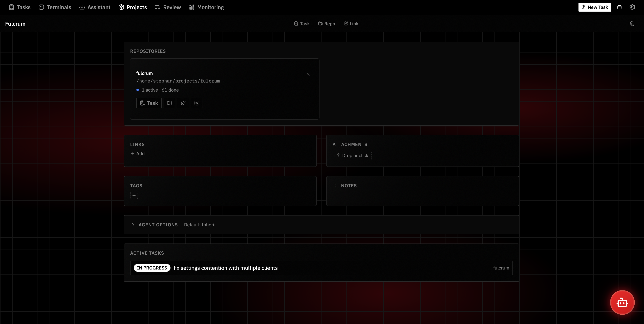The image size is (644, 324).
Task: Remove fulcrum repository with the X
Action: coord(308,74)
